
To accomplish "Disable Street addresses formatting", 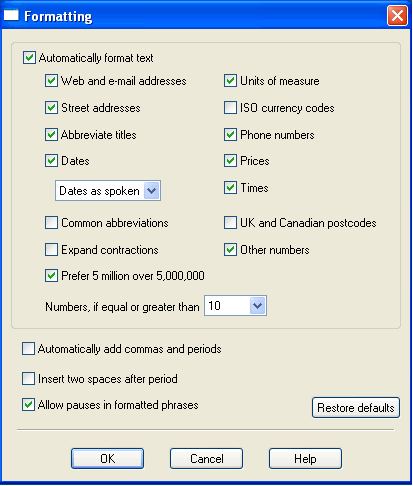I will pyautogui.click(x=51, y=108).
